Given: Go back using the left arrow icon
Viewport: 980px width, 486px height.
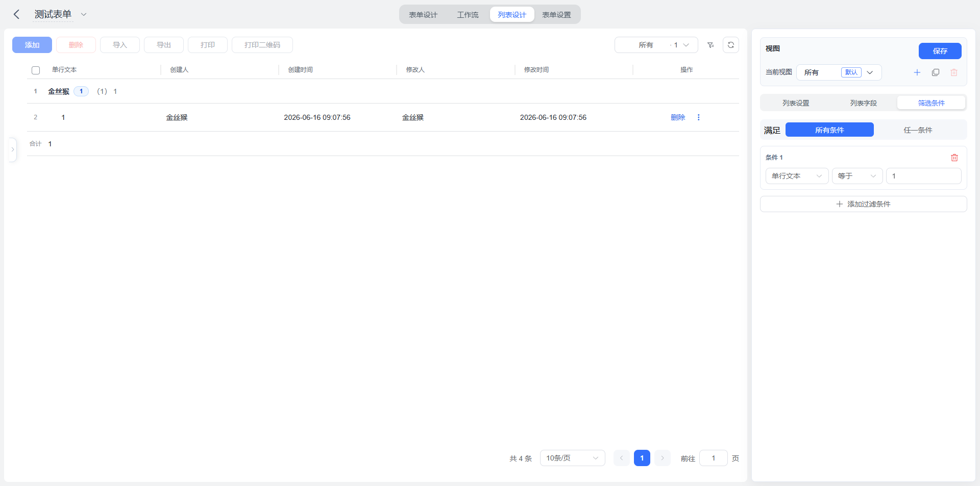Looking at the screenshot, I should [16, 14].
